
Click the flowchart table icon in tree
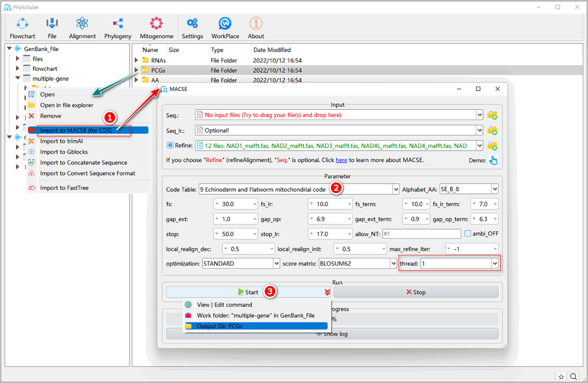(27, 68)
